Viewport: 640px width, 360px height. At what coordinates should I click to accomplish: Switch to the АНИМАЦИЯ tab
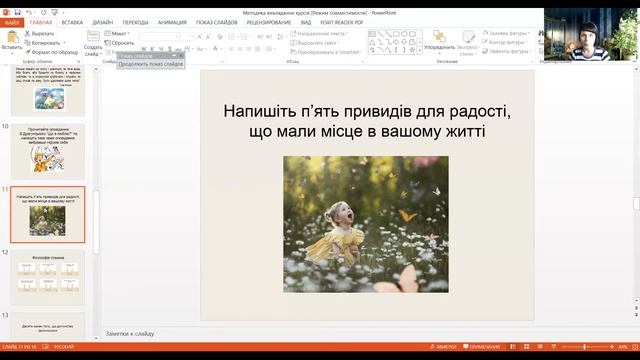tap(172, 22)
